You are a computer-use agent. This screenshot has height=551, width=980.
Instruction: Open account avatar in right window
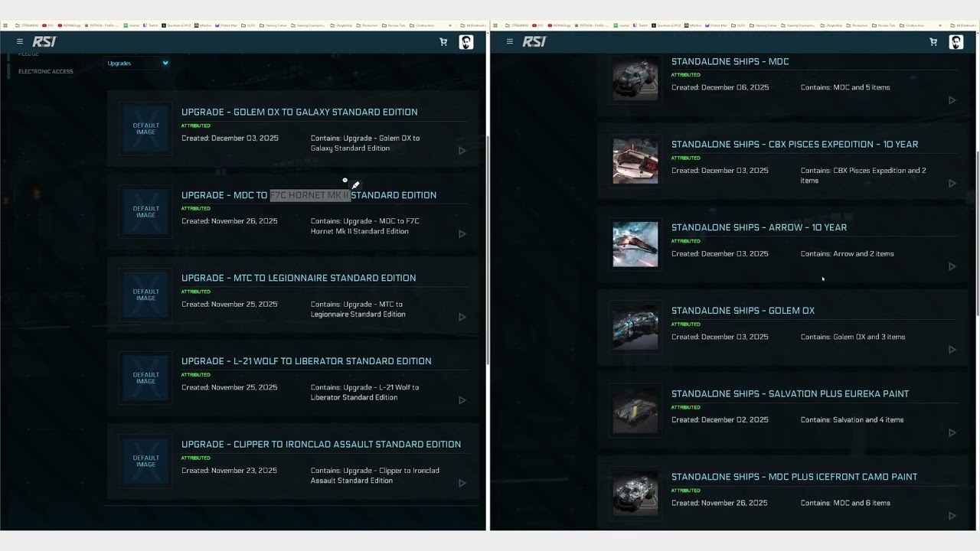pyautogui.click(x=956, y=42)
